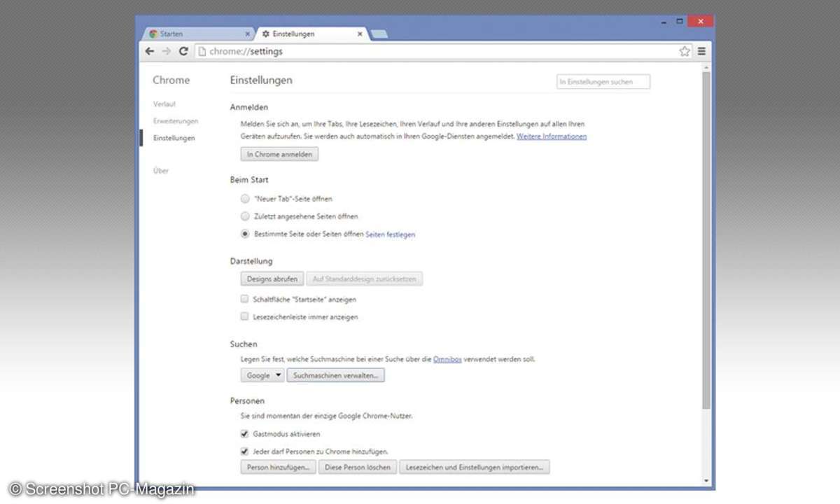Go back using the browser back arrow
This screenshot has height=504, width=840.
click(150, 51)
